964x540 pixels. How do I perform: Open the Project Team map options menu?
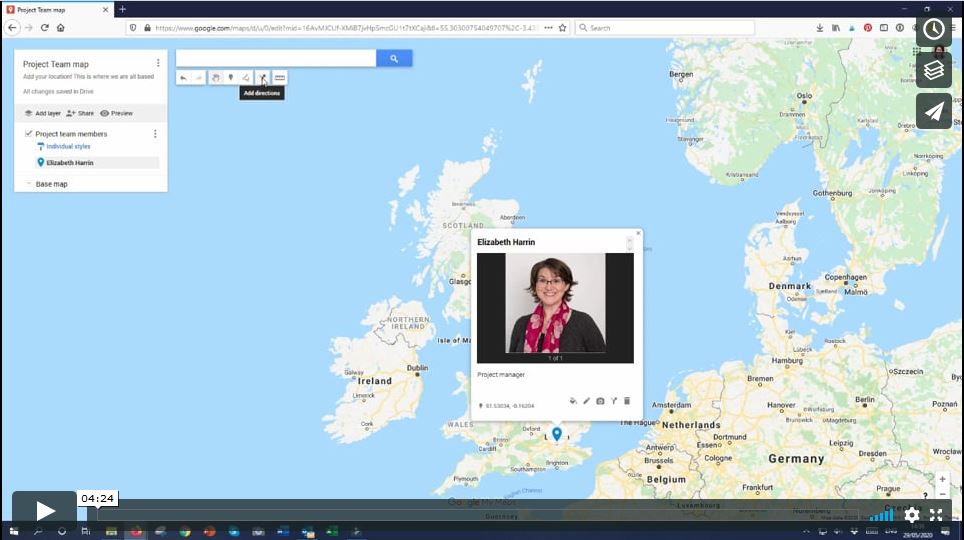[x=158, y=63]
